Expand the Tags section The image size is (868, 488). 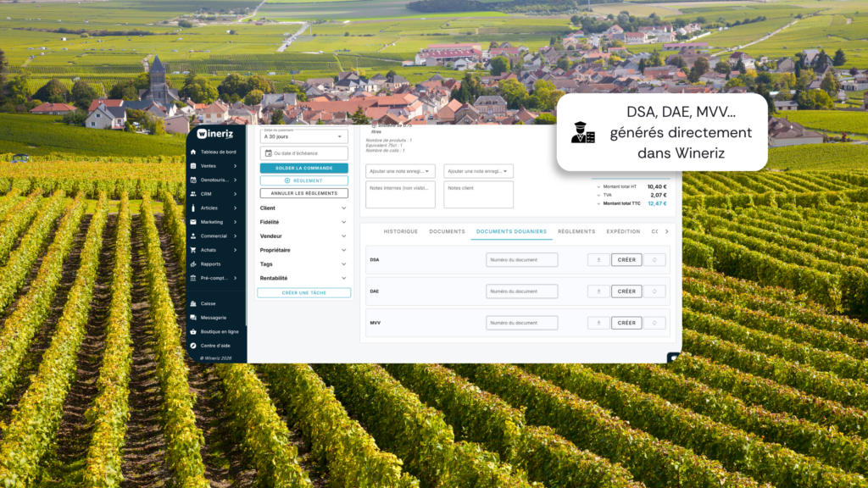(303, 264)
